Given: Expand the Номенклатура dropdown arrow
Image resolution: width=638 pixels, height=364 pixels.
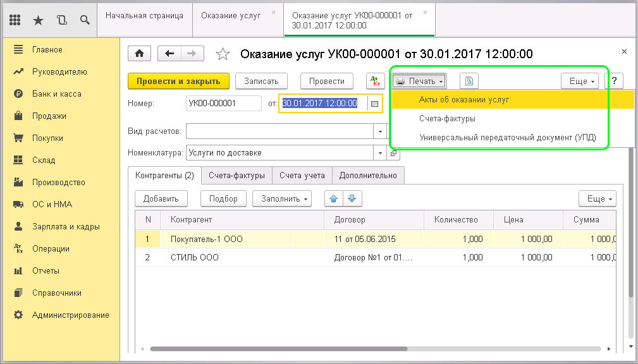Looking at the screenshot, I should [380, 153].
